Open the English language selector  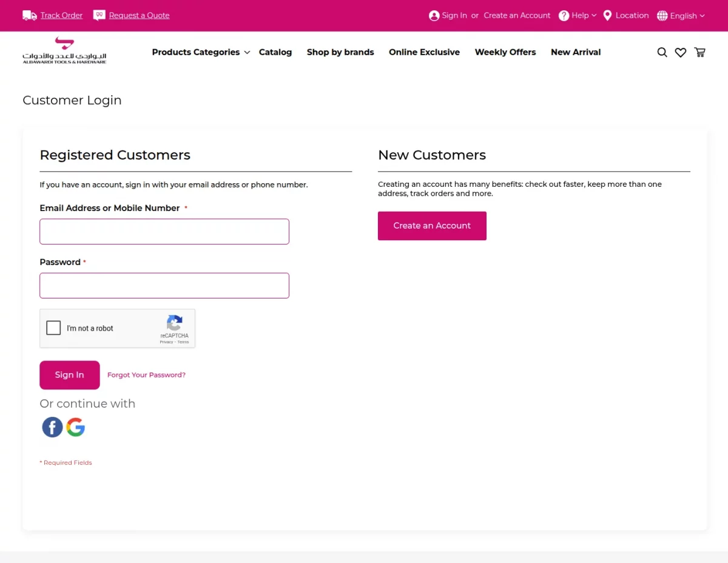tap(681, 16)
